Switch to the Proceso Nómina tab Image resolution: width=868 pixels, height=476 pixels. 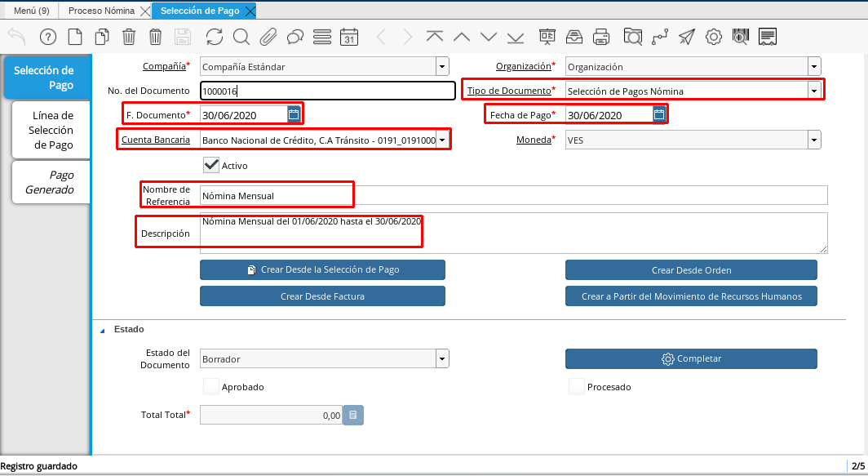(101, 11)
